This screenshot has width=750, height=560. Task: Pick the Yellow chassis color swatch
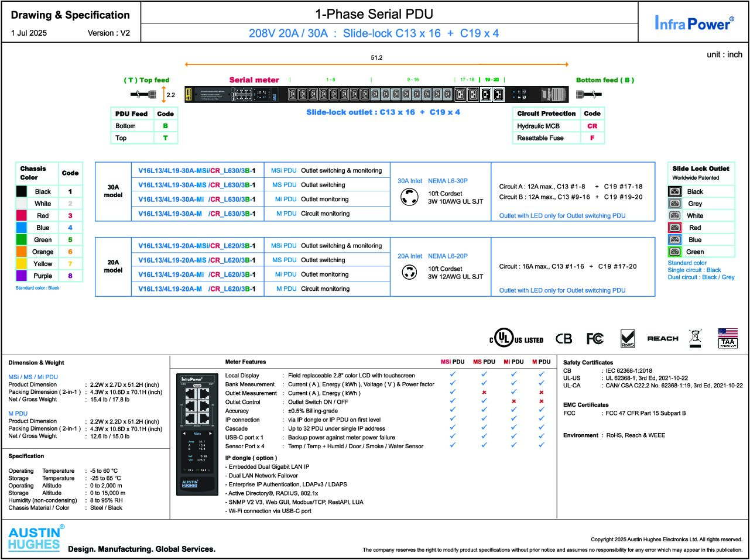tap(22, 263)
